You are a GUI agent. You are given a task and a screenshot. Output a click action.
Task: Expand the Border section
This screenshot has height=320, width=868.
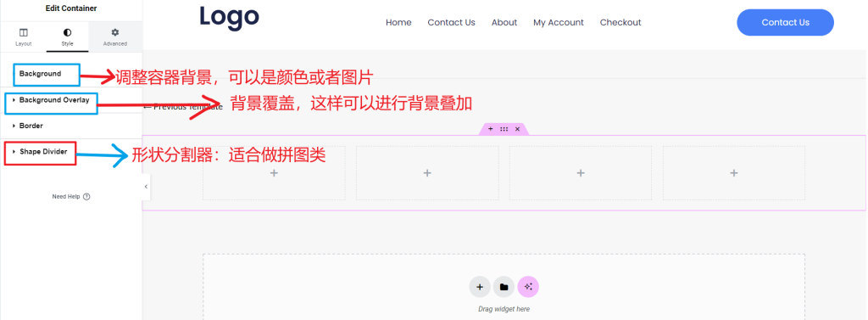[x=31, y=126]
